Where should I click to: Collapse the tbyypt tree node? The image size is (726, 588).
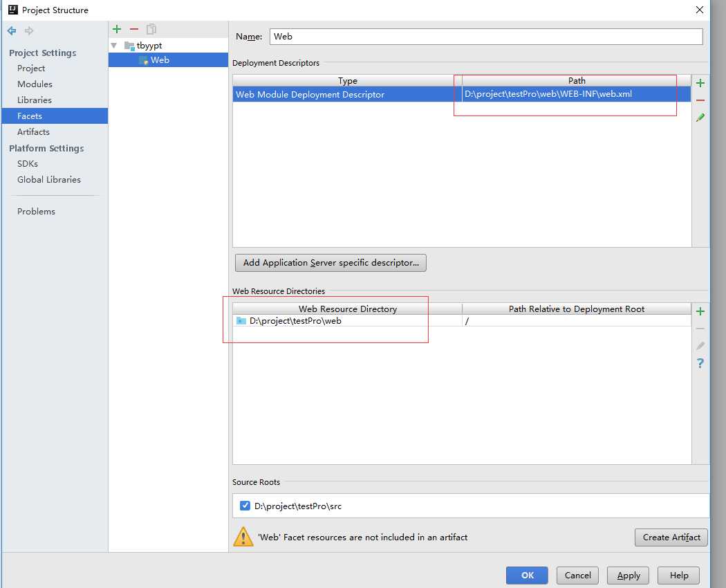[114, 46]
